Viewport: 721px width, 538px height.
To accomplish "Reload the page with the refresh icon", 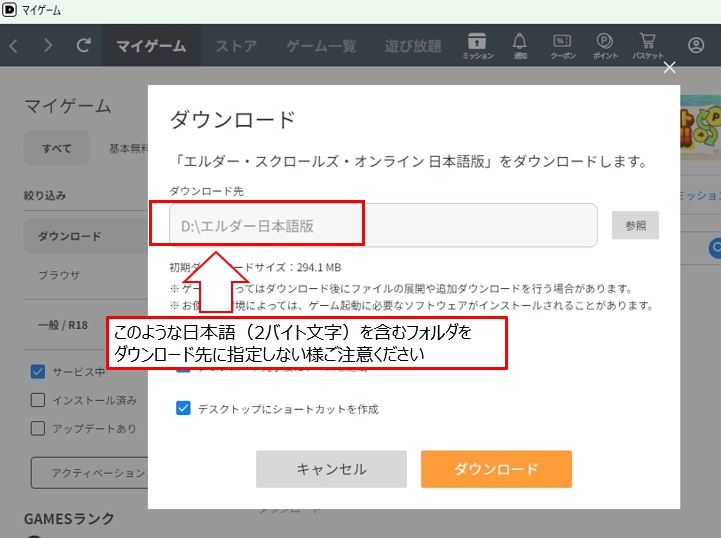I will click(x=83, y=45).
